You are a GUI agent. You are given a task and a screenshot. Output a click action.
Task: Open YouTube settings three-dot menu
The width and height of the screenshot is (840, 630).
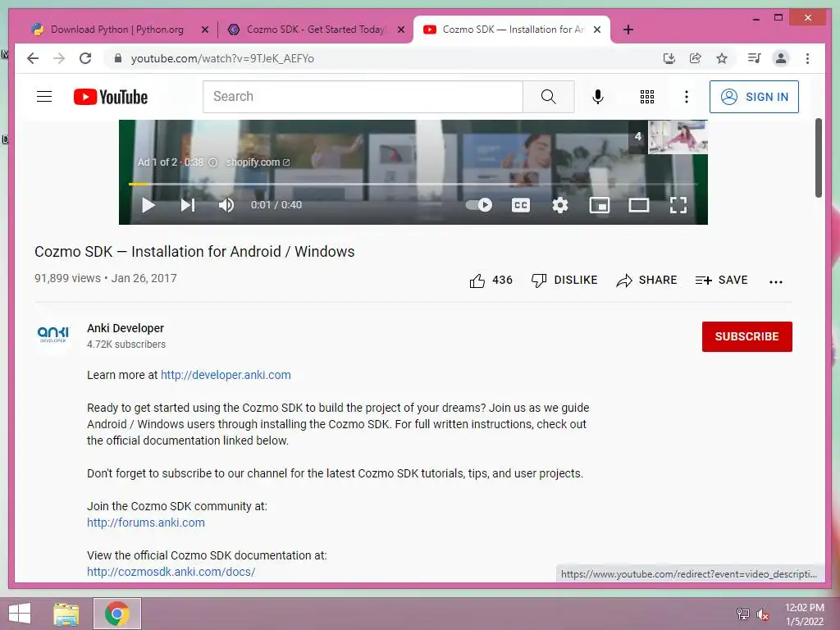(x=687, y=97)
